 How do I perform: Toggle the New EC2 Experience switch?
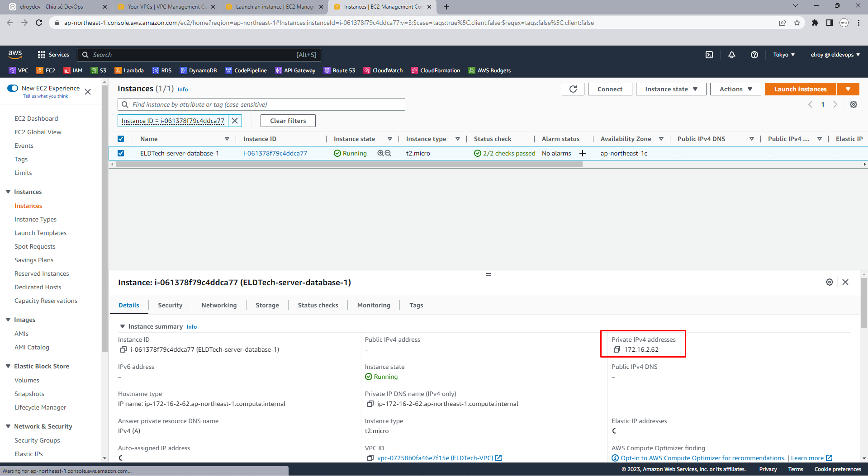click(x=13, y=88)
